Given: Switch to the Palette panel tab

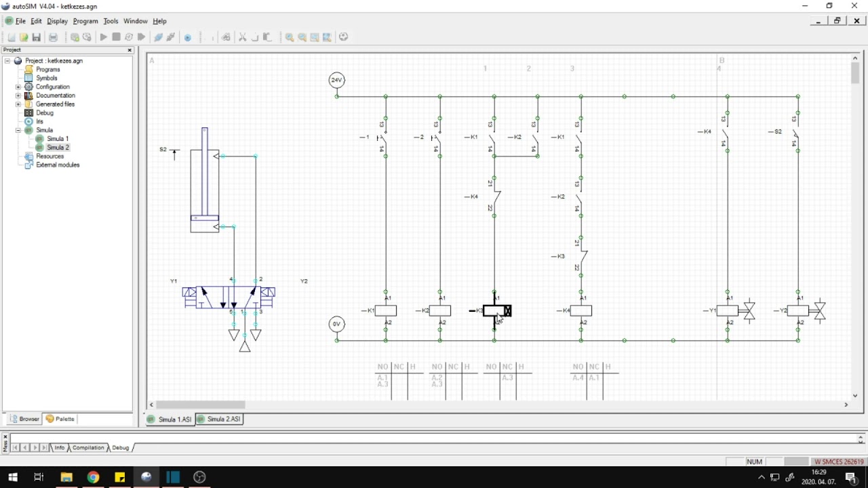Looking at the screenshot, I should click(60, 419).
